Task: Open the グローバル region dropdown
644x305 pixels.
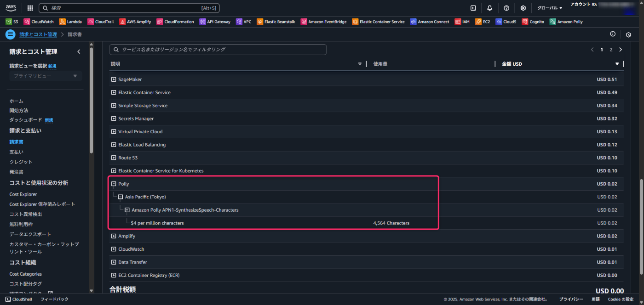Action: pyautogui.click(x=550, y=8)
